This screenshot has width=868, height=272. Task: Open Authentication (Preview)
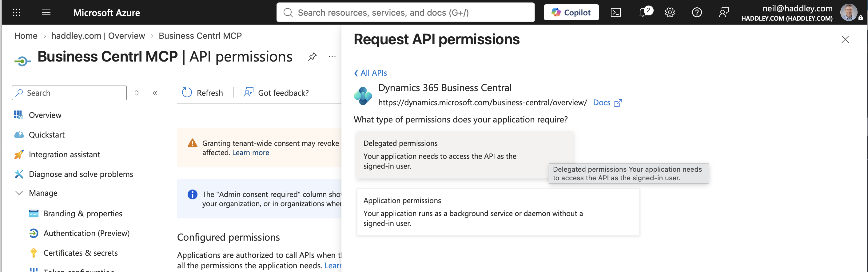(87, 233)
